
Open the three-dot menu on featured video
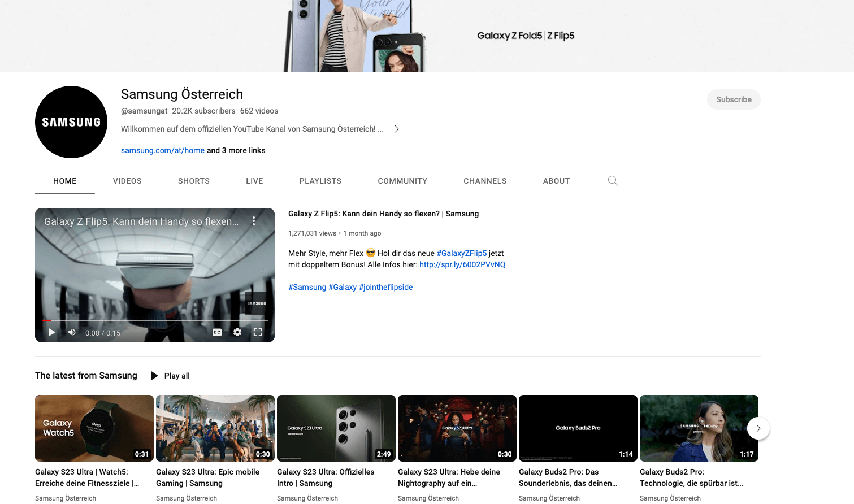click(254, 221)
